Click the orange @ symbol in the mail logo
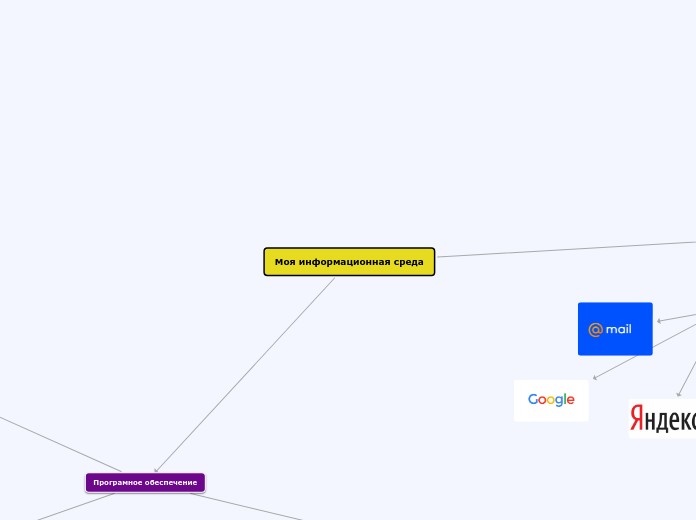 [595, 330]
